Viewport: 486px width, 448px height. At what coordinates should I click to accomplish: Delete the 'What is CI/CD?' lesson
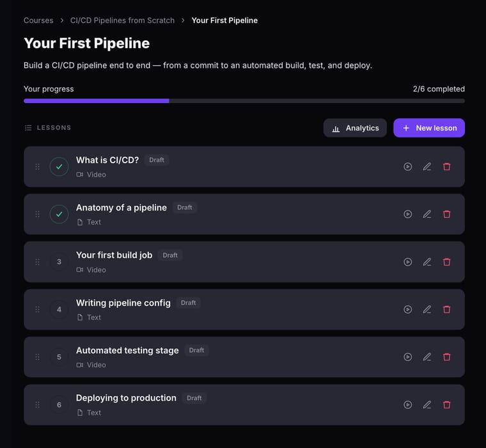point(446,166)
